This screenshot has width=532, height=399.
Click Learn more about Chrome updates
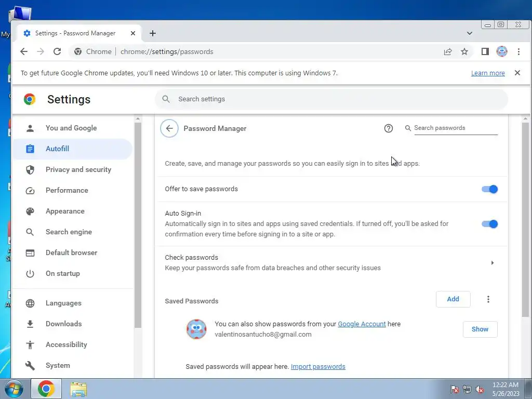click(x=488, y=73)
